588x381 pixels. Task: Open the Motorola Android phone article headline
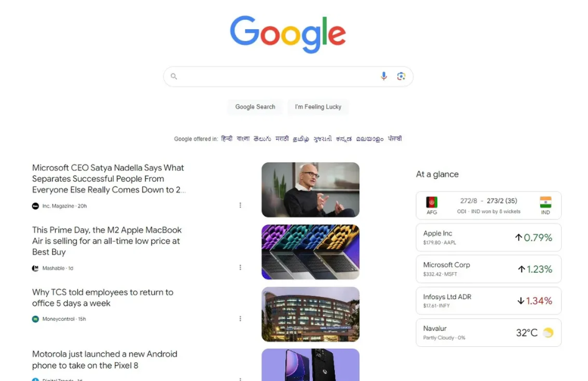(x=104, y=360)
